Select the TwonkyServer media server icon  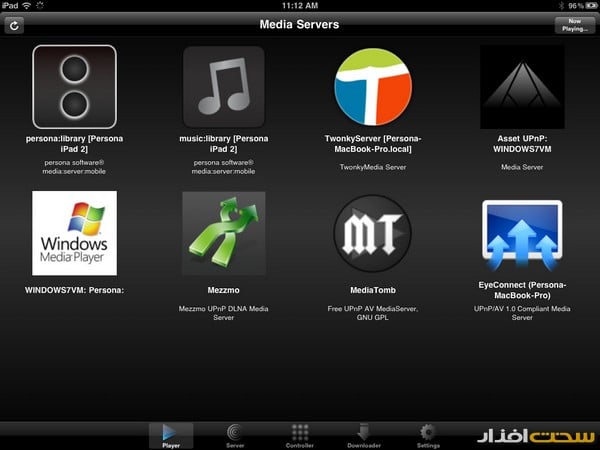point(373,87)
